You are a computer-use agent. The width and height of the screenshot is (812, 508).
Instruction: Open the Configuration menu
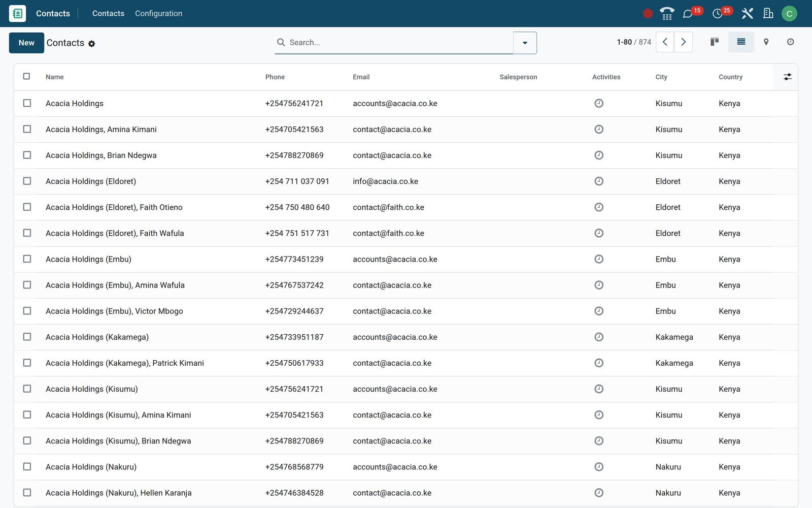pos(158,13)
